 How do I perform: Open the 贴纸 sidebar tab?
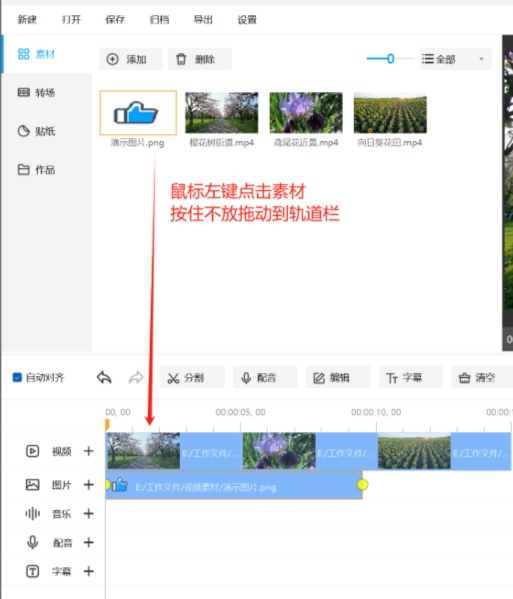47,131
